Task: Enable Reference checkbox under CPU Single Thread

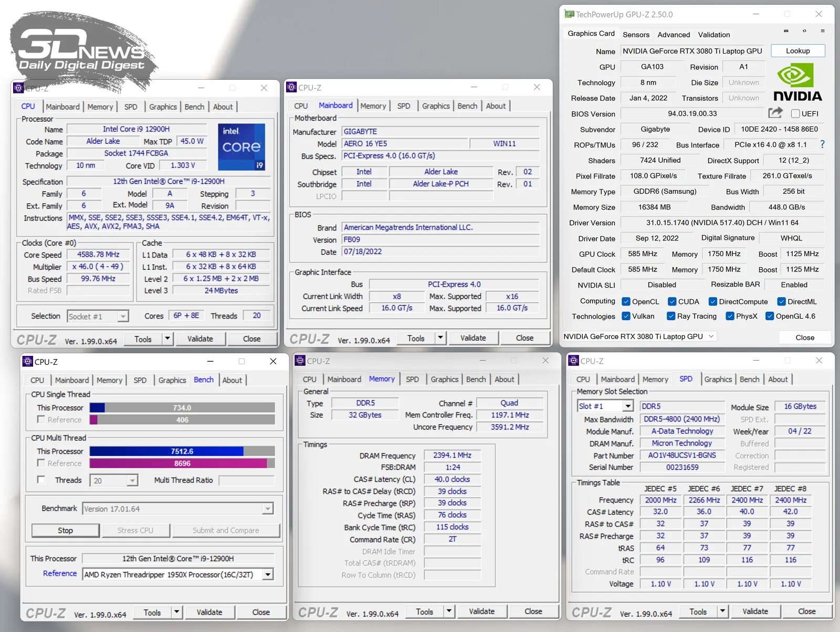Action: pyautogui.click(x=41, y=419)
